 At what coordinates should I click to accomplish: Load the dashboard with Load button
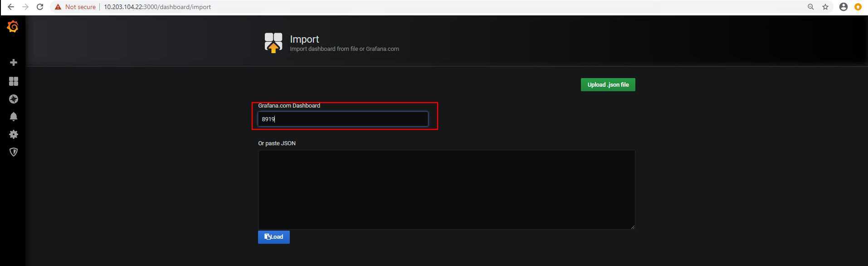[x=273, y=237]
